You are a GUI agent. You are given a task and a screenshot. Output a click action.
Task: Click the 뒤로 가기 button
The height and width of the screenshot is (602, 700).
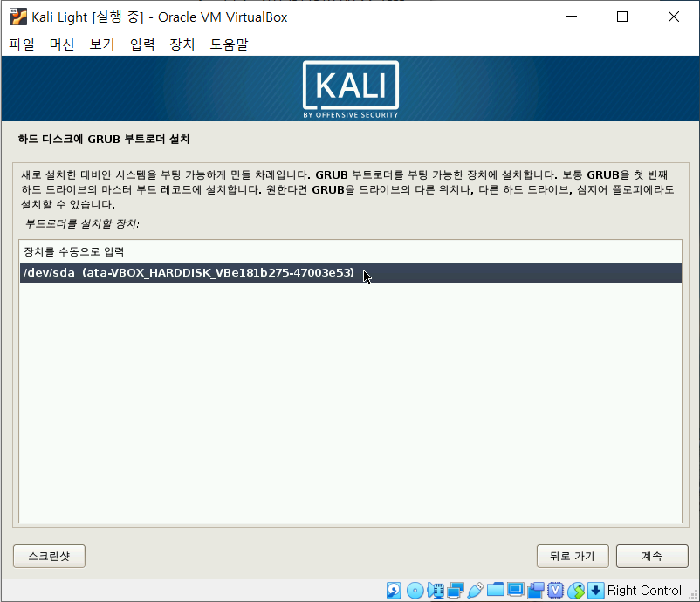coord(573,556)
